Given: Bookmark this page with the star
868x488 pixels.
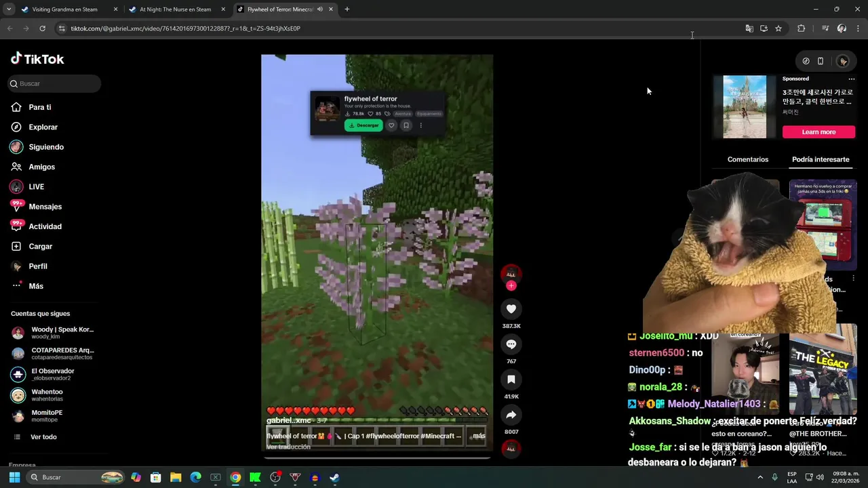Looking at the screenshot, I should [x=778, y=28].
